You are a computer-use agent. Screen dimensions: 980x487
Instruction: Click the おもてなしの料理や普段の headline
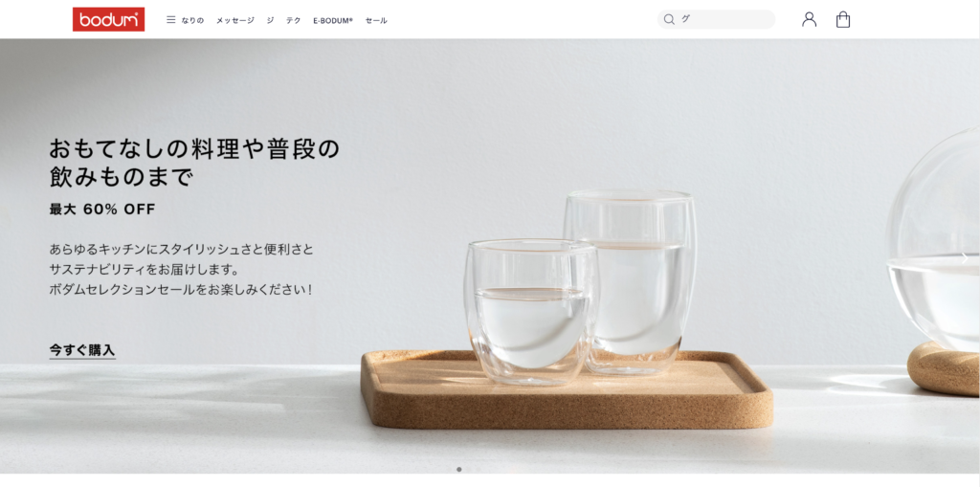pos(194,149)
